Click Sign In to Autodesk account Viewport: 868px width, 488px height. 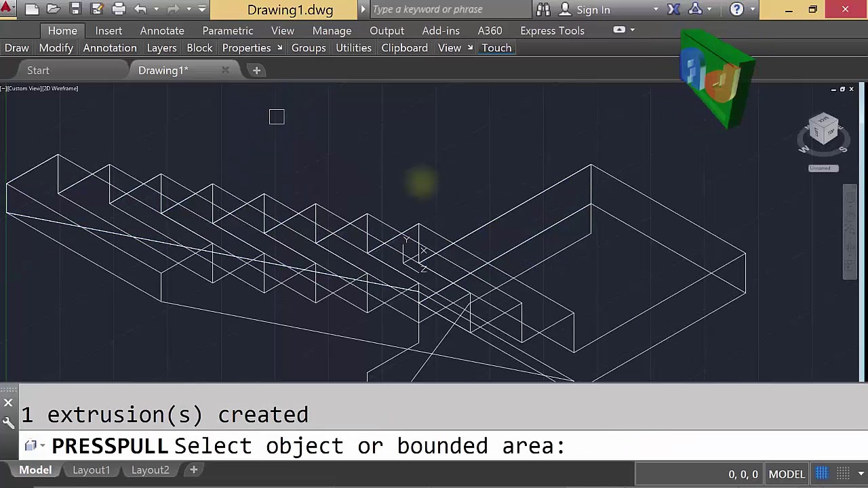point(593,10)
